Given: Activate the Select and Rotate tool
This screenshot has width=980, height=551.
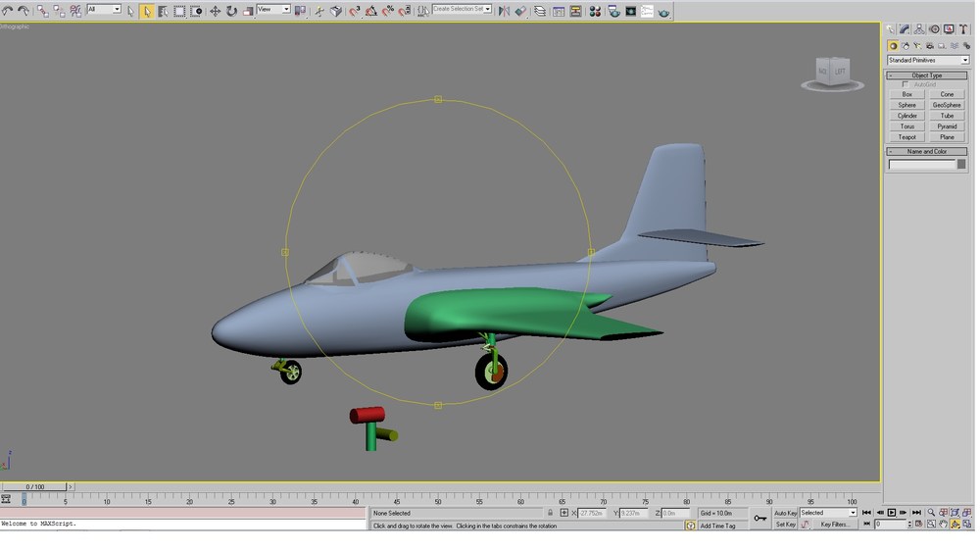Looking at the screenshot, I should tap(231, 11).
